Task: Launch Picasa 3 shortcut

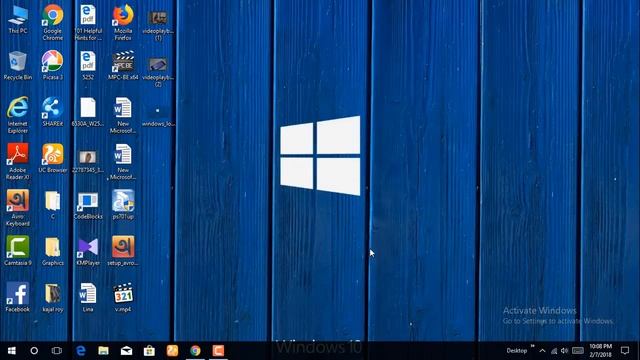Action: (53, 65)
